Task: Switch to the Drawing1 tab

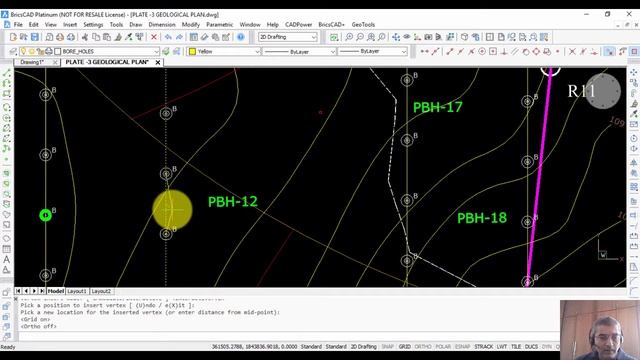Action: pos(32,62)
